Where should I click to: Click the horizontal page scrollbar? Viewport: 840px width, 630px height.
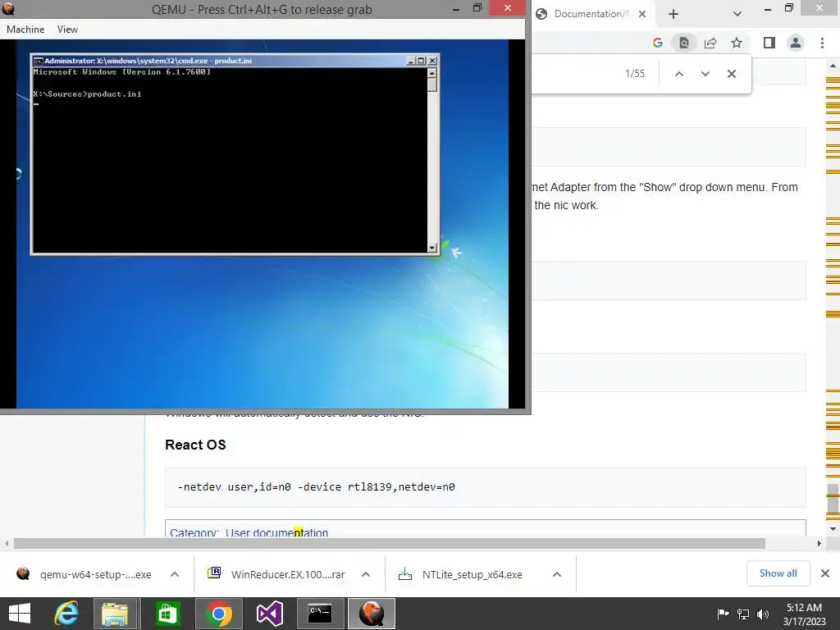390,543
